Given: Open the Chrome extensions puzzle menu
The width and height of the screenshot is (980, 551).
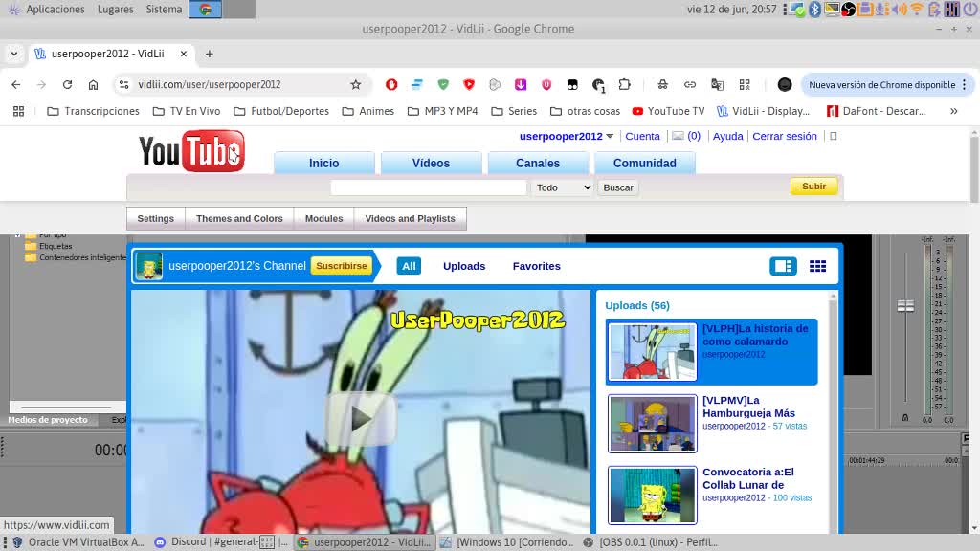Looking at the screenshot, I should 624,84.
